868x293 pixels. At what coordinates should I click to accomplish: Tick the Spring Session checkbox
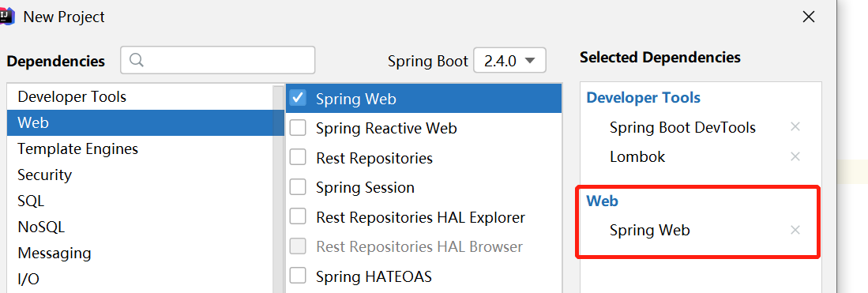coord(298,187)
